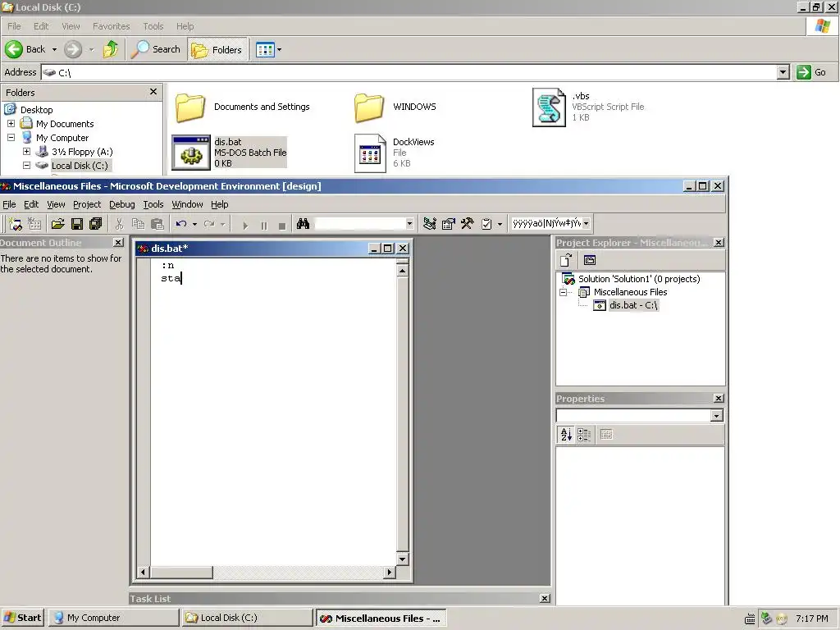The image size is (840, 630).
Task: Close the Folders pane with its X
Action: click(x=153, y=92)
